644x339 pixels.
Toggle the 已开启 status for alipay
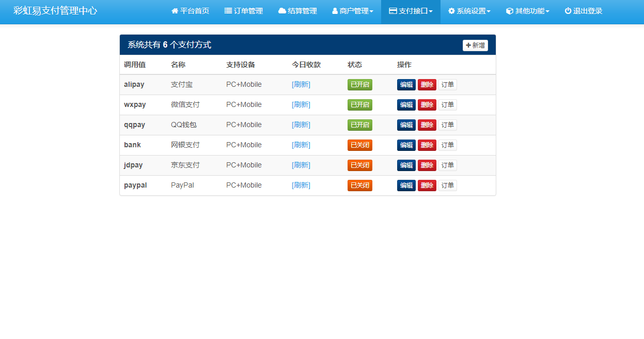(359, 85)
